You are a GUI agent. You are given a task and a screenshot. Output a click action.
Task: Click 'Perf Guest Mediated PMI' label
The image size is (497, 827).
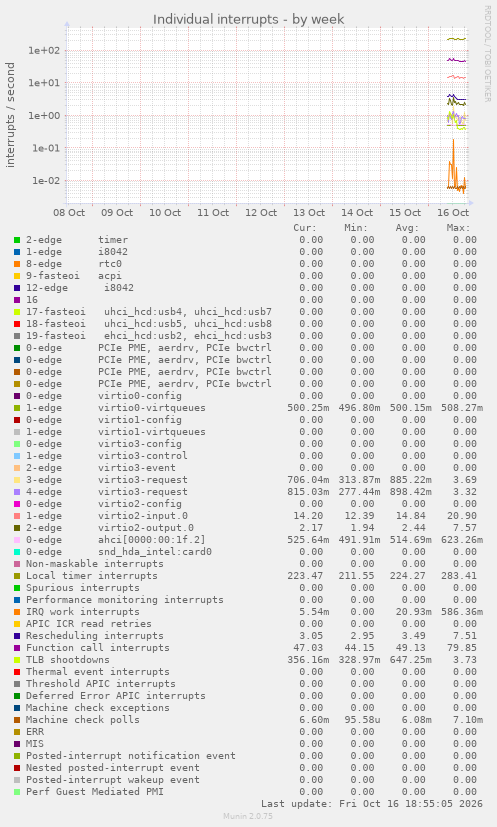tap(95, 792)
